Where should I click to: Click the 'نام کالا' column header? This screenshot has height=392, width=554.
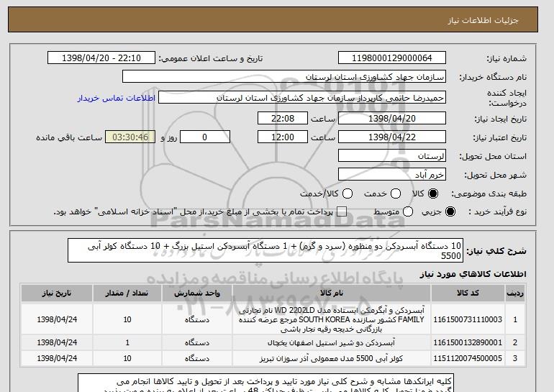(332, 293)
